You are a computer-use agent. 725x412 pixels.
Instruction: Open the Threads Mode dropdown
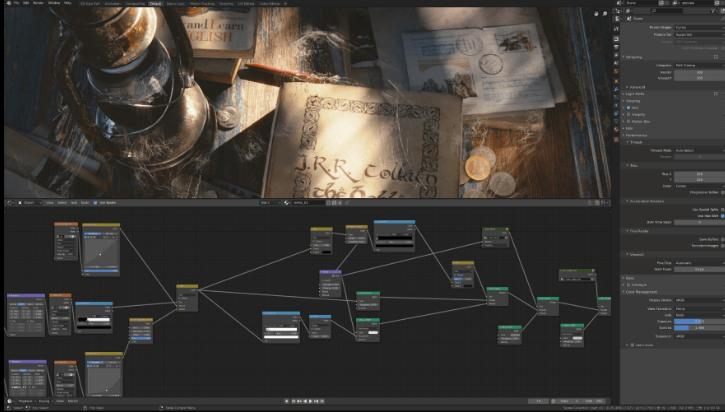click(x=699, y=150)
